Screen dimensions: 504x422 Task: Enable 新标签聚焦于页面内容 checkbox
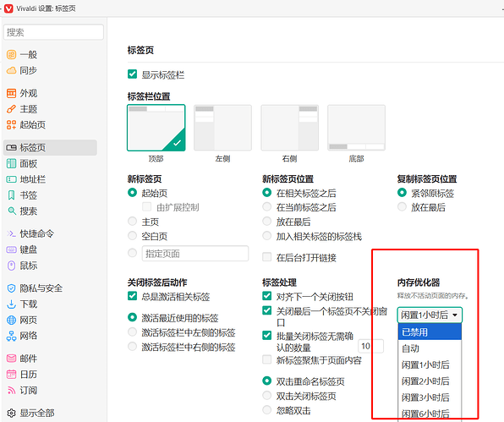click(266, 359)
